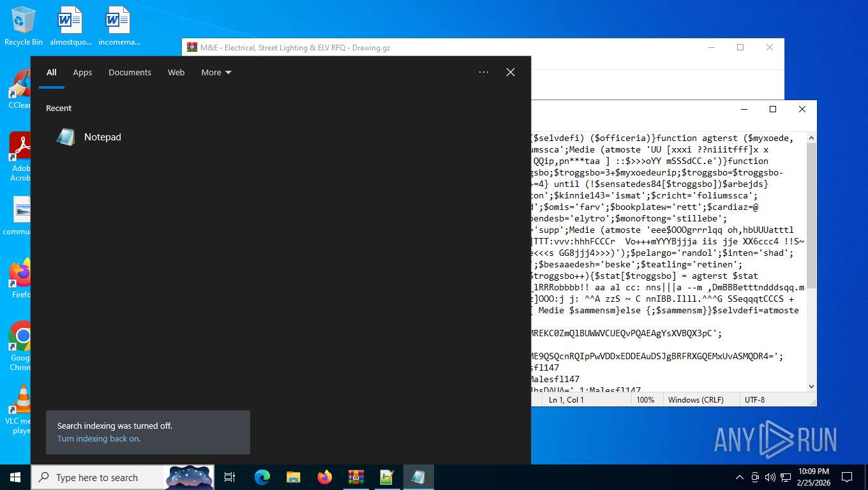Image resolution: width=868 pixels, height=490 pixels.
Task: Open Task View on the taskbar
Action: point(230,477)
